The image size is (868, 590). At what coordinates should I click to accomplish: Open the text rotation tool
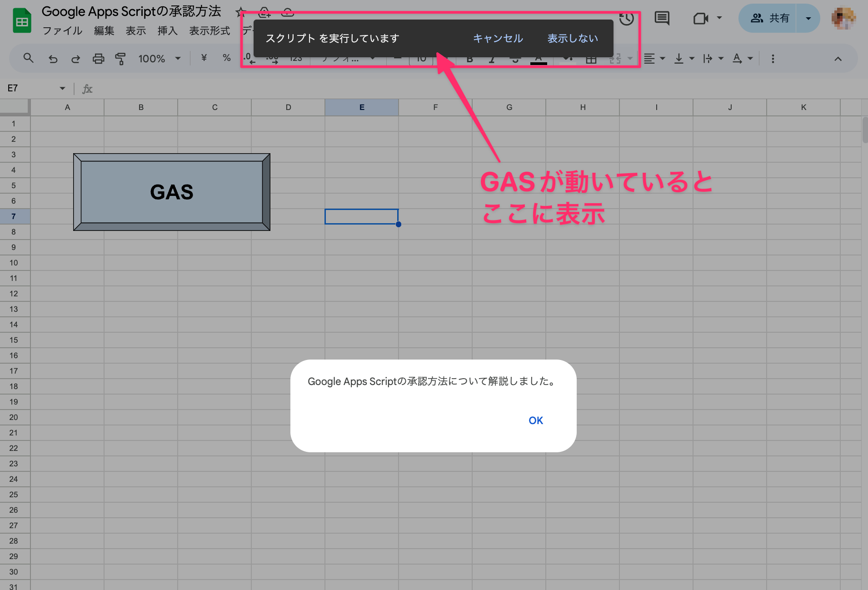(x=737, y=59)
